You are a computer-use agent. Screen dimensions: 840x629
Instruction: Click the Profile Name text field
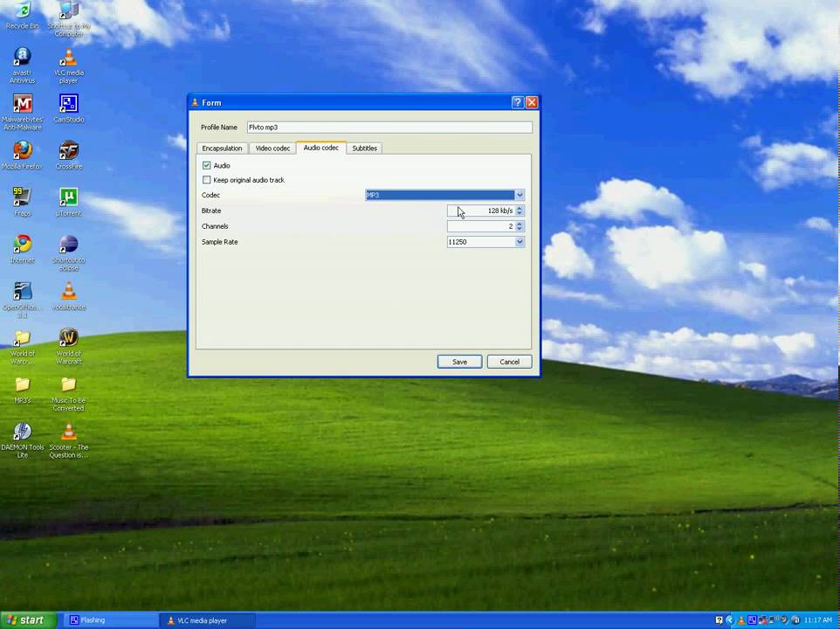tap(389, 128)
